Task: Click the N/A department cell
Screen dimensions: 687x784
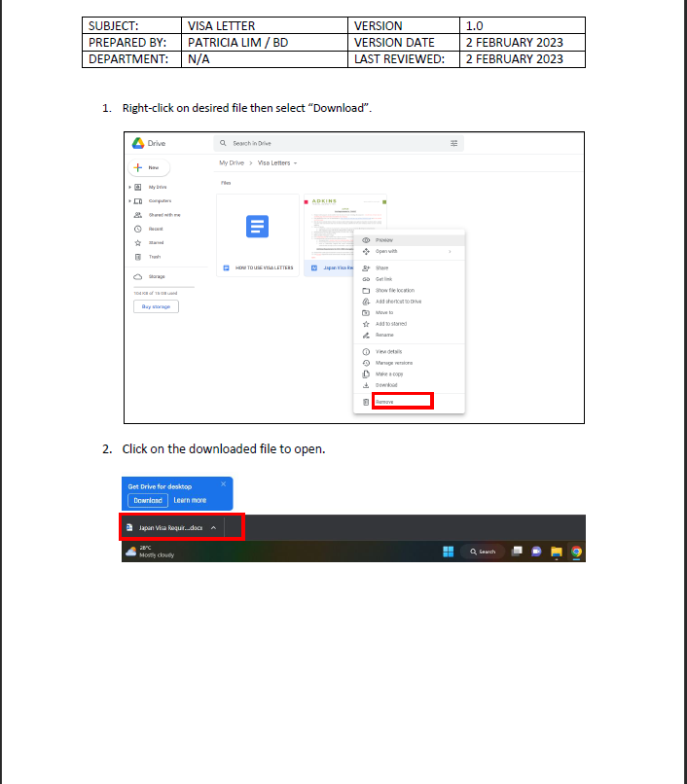Action: pyautogui.click(x=265, y=59)
